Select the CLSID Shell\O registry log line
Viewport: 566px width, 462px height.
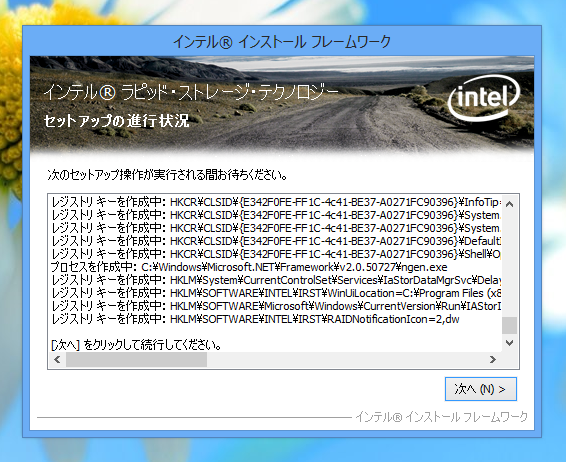(276, 254)
